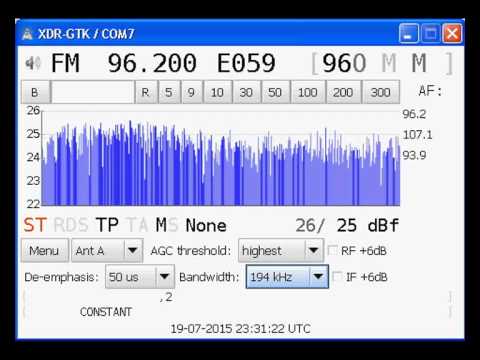Click the FM mode label
This screenshot has width=480, height=360.
click(65, 63)
